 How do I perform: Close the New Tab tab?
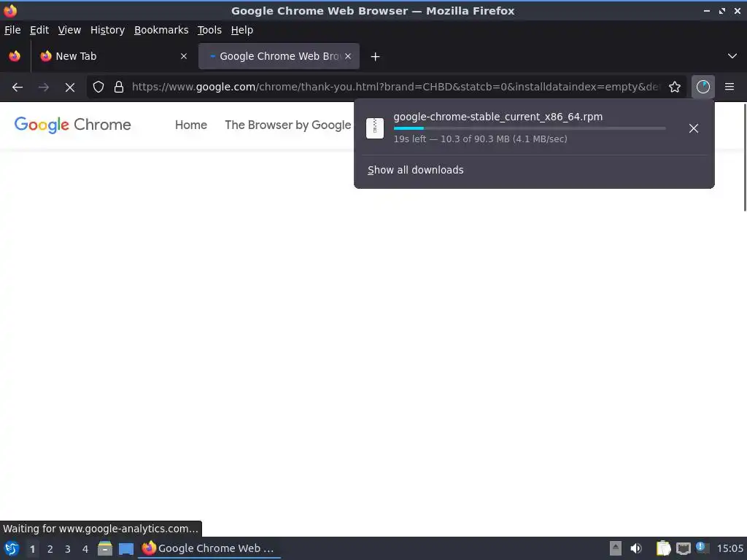point(184,56)
